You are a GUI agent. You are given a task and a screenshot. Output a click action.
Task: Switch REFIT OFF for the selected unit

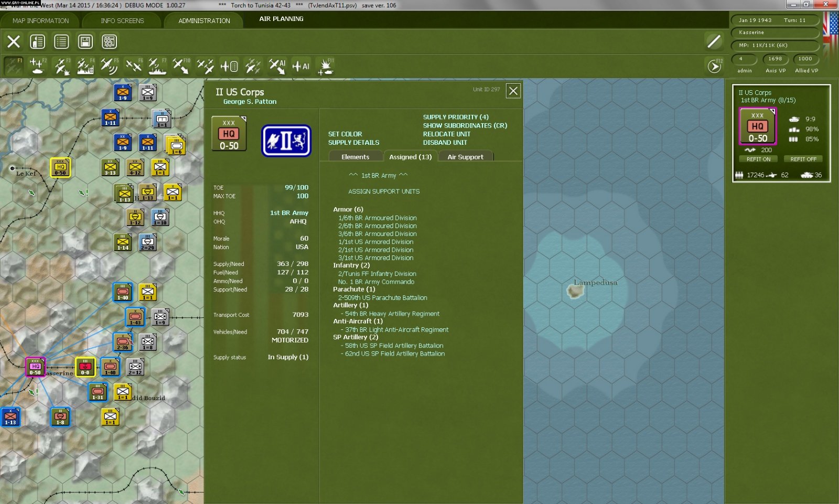[x=803, y=159]
